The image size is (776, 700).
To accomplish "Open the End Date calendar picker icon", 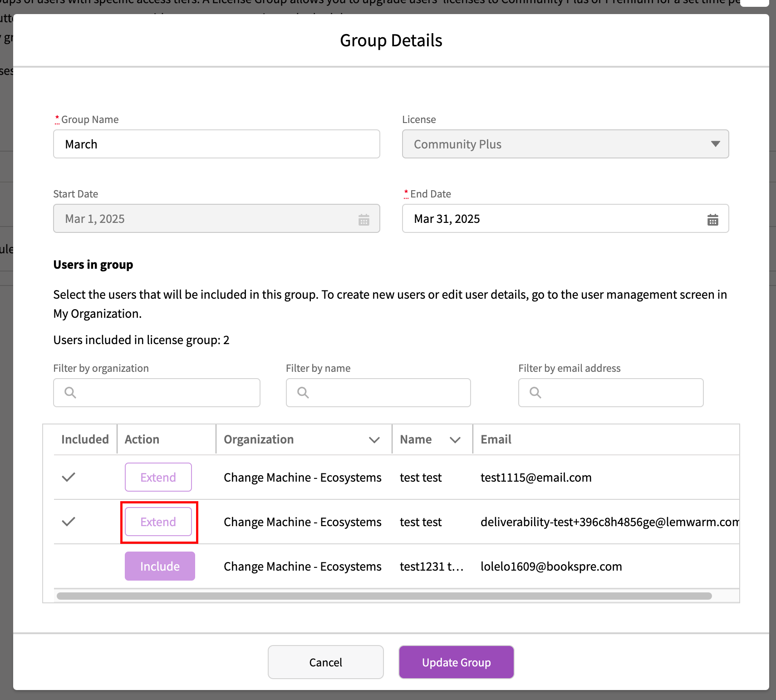I will tap(712, 220).
